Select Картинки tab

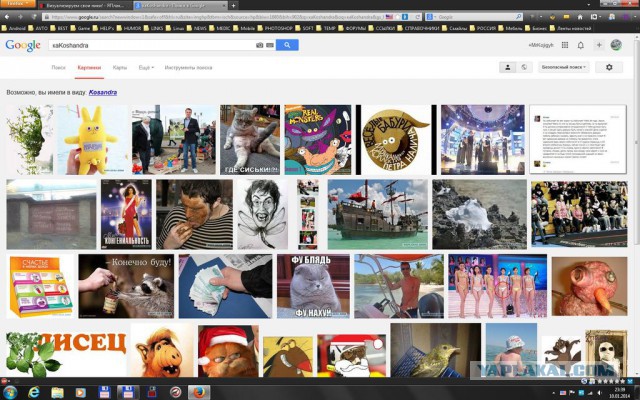tap(89, 67)
